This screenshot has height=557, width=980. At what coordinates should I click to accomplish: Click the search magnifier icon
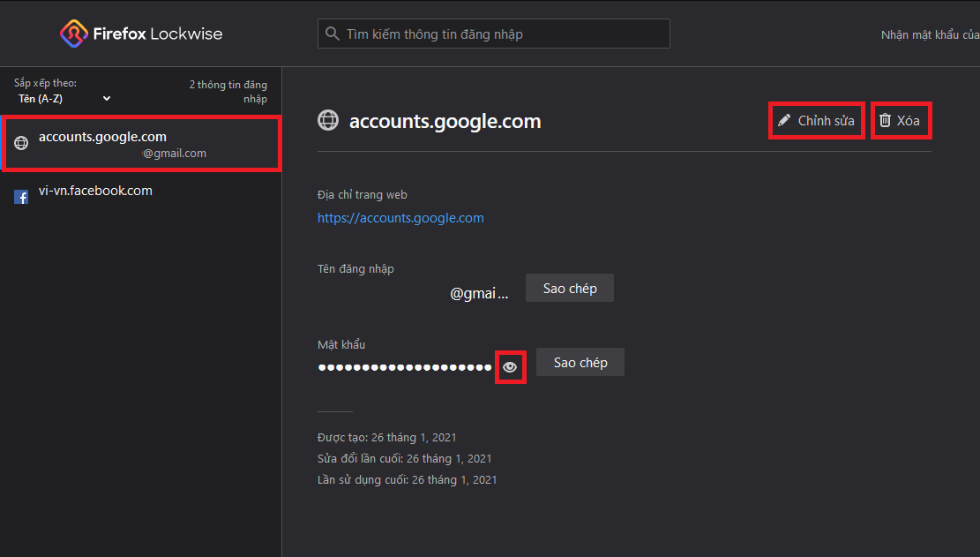coord(333,34)
